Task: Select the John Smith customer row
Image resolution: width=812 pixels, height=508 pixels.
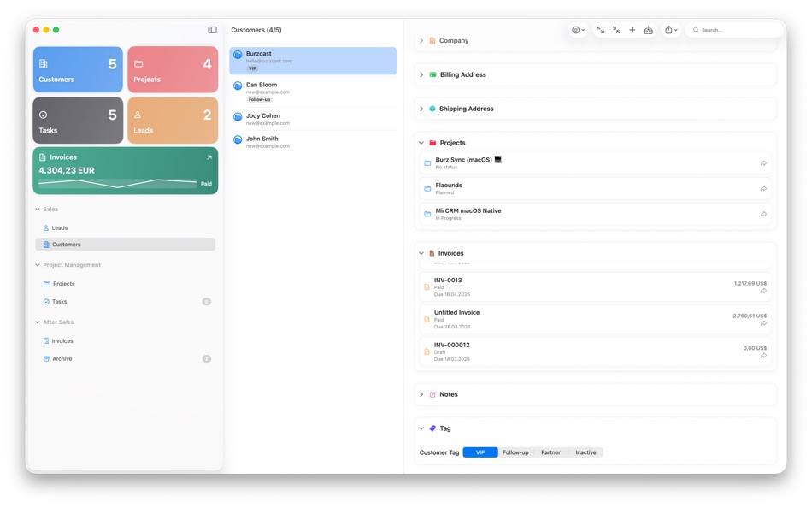Action: point(313,141)
